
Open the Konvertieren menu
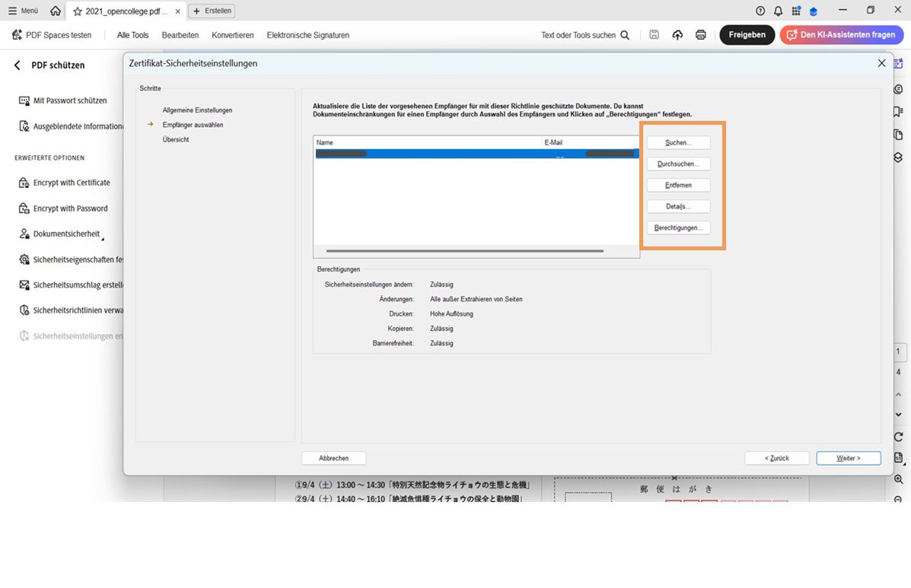pos(232,35)
